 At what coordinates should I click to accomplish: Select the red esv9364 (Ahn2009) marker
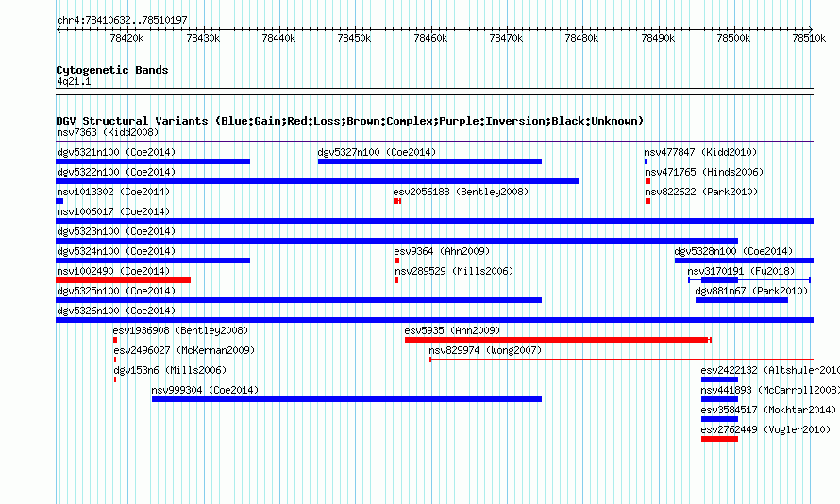pyautogui.click(x=396, y=260)
